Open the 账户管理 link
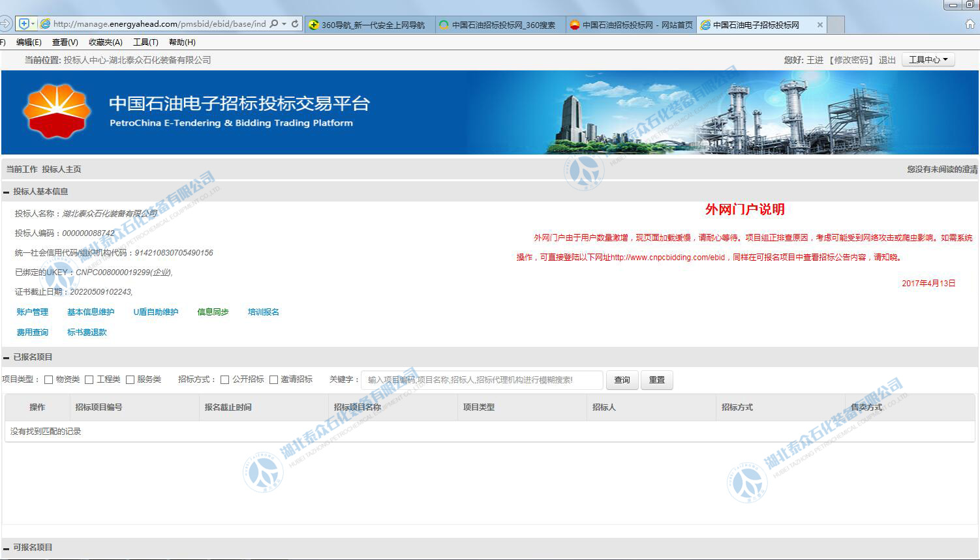 point(33,312)
